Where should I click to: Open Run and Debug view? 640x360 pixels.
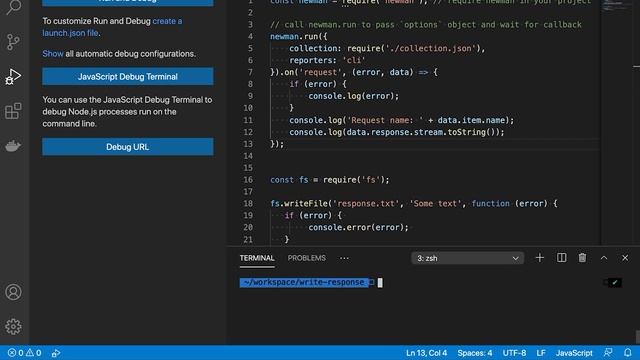pos(13,77)
